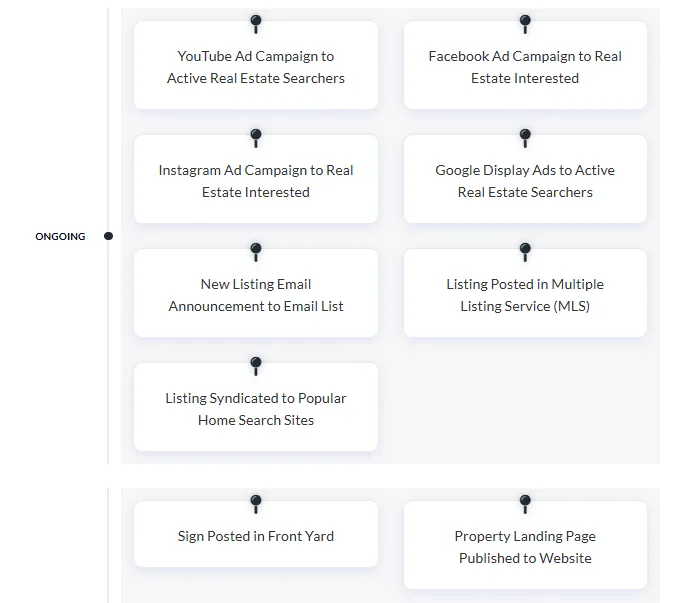Click the pin above Listing Syndicated card
Screen dimensions: 679x603
[x=256, y=366]
